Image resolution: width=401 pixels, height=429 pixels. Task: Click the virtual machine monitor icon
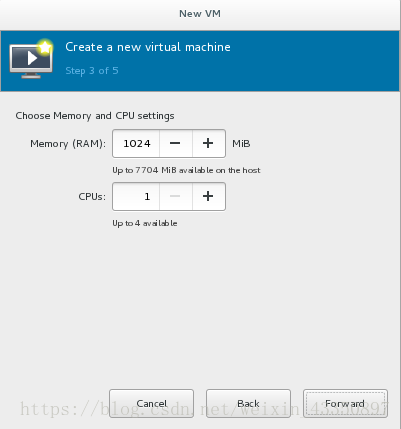(31, 59)
